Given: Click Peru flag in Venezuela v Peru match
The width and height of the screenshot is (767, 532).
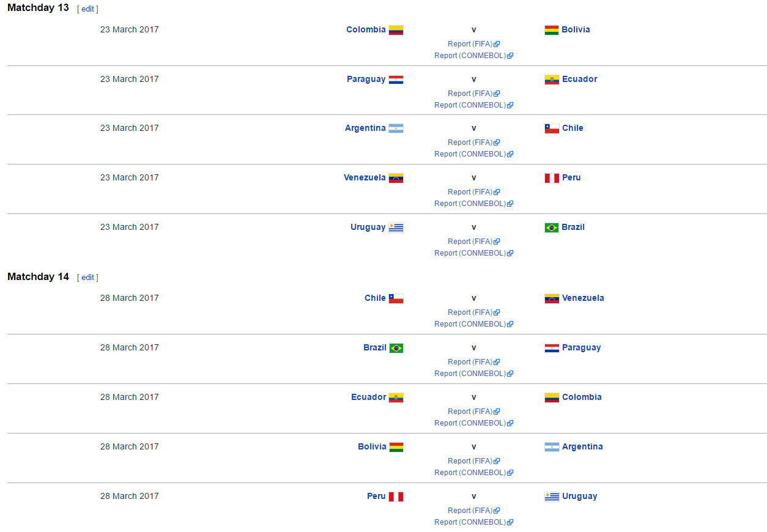Looking at the screenshot, I should (x=552, y=178).
